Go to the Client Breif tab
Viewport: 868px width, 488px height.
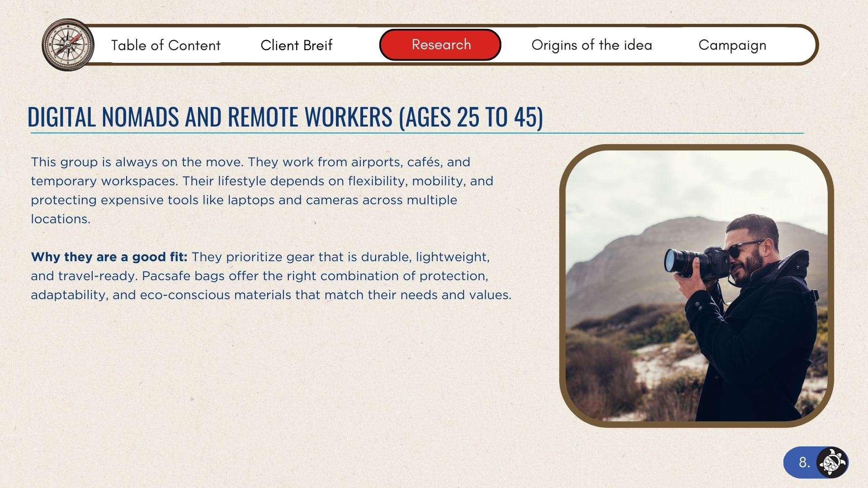point(296,45)
